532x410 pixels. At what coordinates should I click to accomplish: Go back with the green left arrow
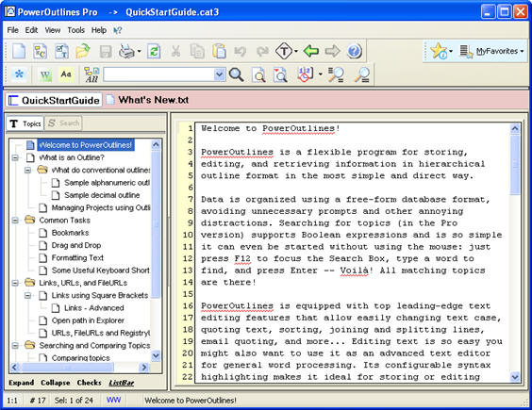point(311,51)
